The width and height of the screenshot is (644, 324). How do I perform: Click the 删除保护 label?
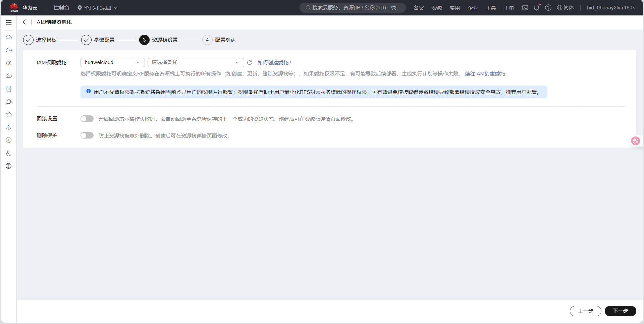pyautogui.click(x=47, y=136)
